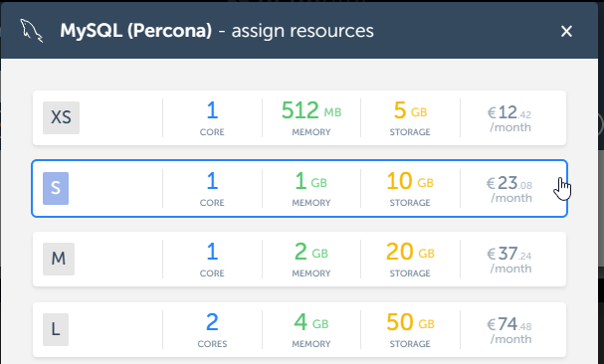Click the €12.42/month price

tap(509, 118)
